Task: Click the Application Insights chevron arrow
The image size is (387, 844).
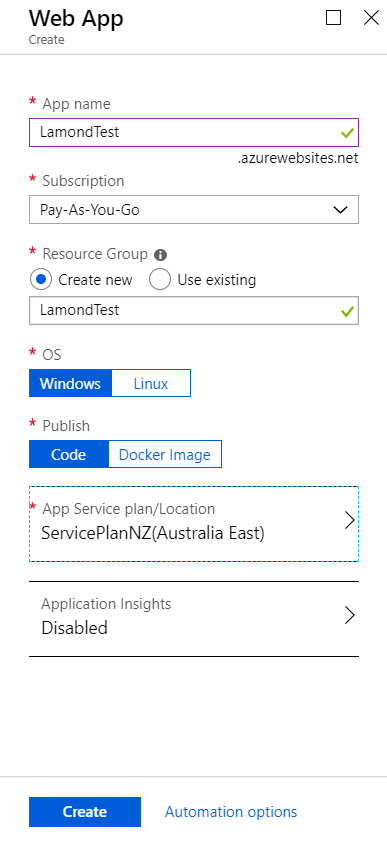Action: [x=349, y=615]
